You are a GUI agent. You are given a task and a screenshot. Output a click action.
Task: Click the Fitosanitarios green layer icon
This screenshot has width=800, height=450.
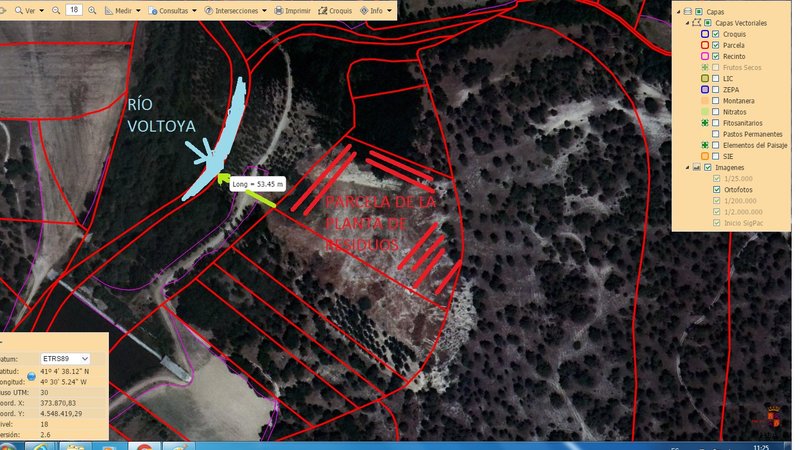705,123
